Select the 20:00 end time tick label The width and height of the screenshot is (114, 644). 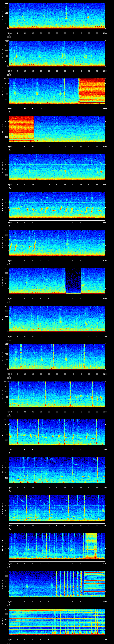[105, 336]
